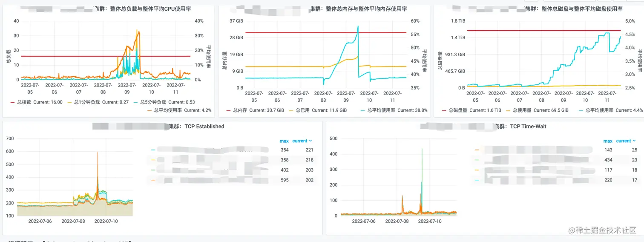Select TCP Established current value 202
Image resolution: width=644 pixels, height=242 pixels.
[x=309, y=180]
